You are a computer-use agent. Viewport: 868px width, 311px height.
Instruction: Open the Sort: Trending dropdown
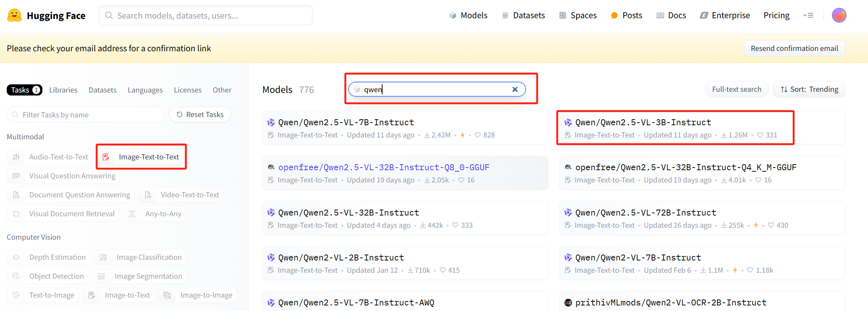pyautogui.click(x=809, y=89)
